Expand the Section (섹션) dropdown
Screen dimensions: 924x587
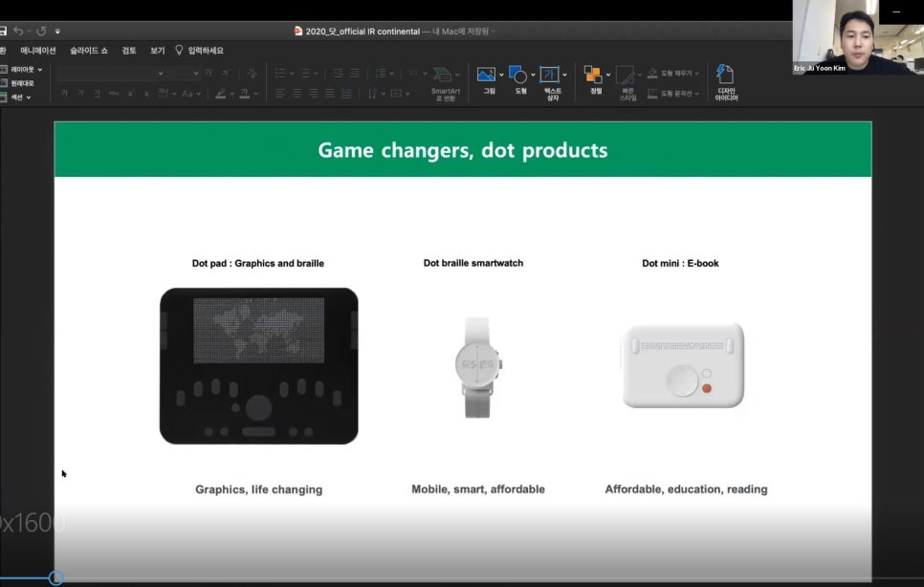19,97
